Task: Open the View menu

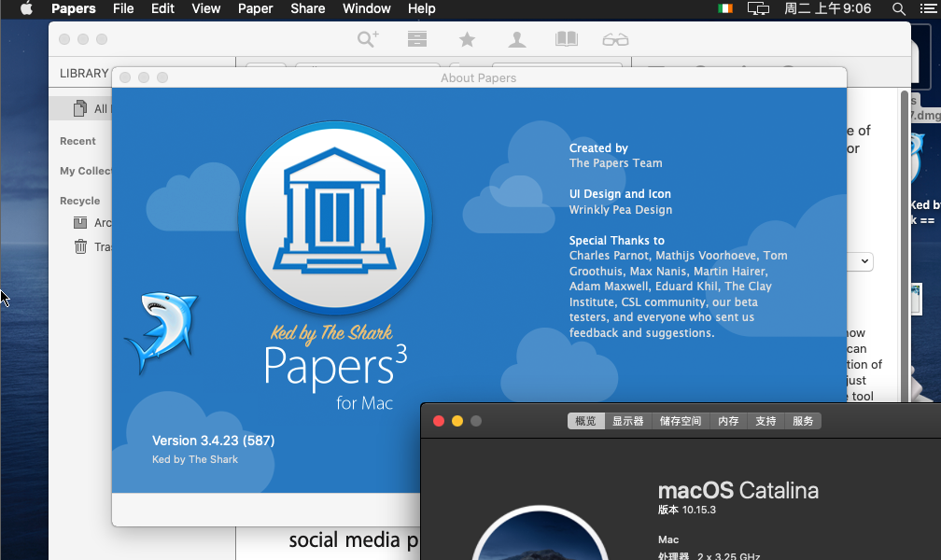Action: pos(205,9)
